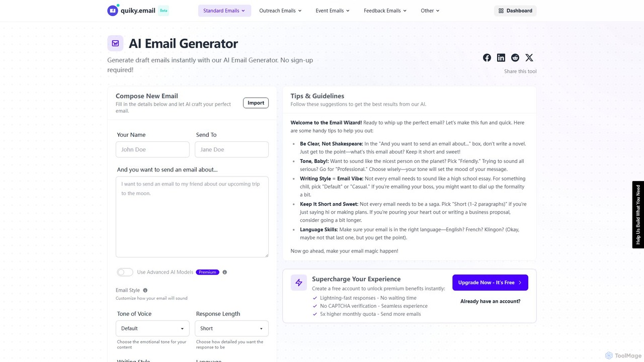The height and width of the screenshot is (362, 644).
Task: Share via the Reddit icon
Action: point(515,58)
